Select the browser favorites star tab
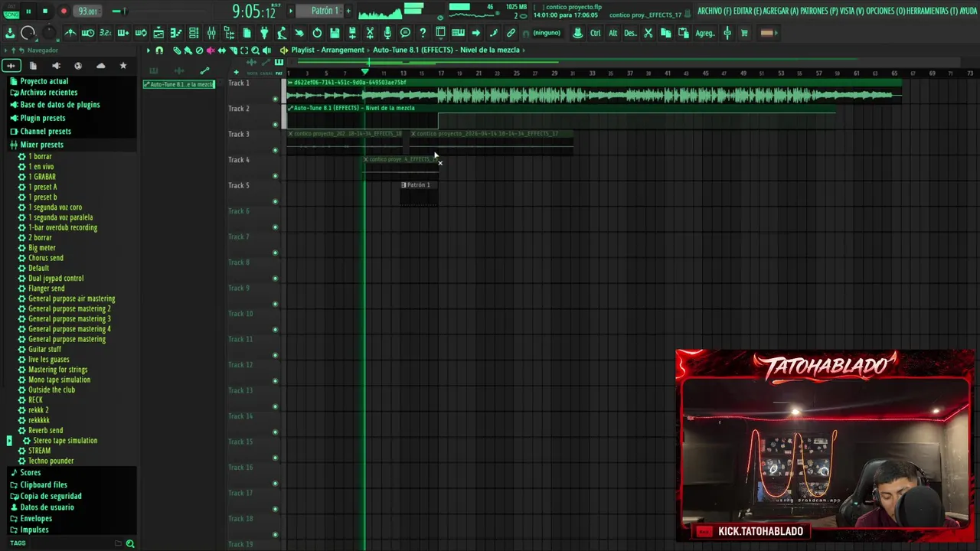 [122, 66]
